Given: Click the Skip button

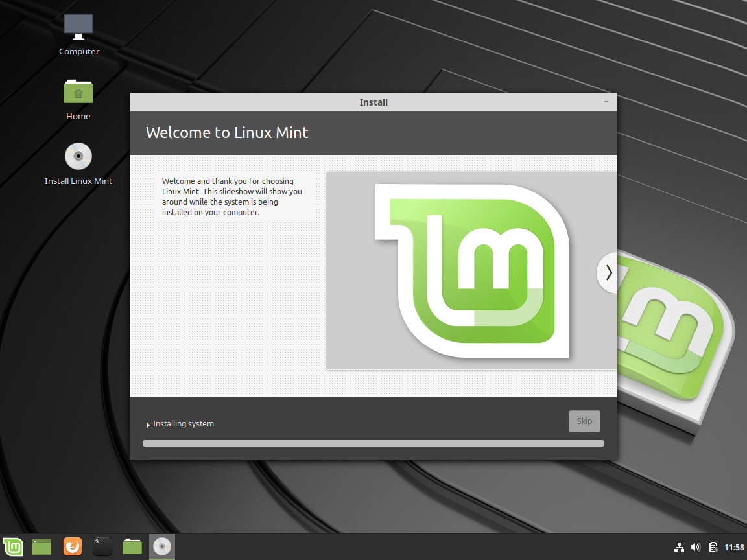Looking at the screenshot, I should point(584,421).
